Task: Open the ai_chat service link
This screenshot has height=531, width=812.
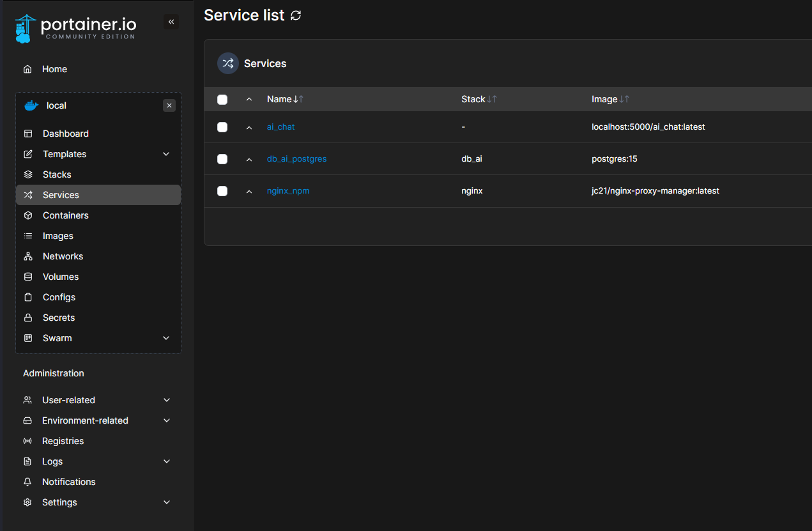Action: [280, 127]
